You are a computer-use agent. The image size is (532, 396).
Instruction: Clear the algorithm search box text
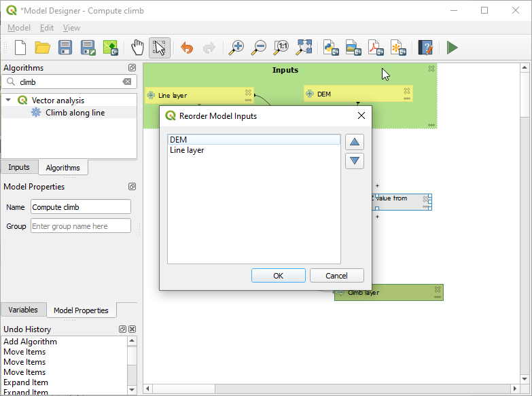pyautogui.click(x=127, y=82)
